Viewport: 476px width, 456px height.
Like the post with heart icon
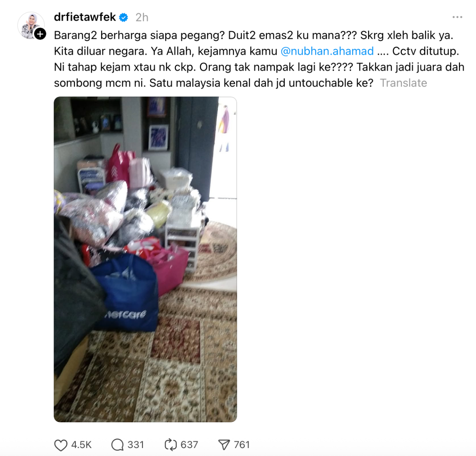(60, 445)
